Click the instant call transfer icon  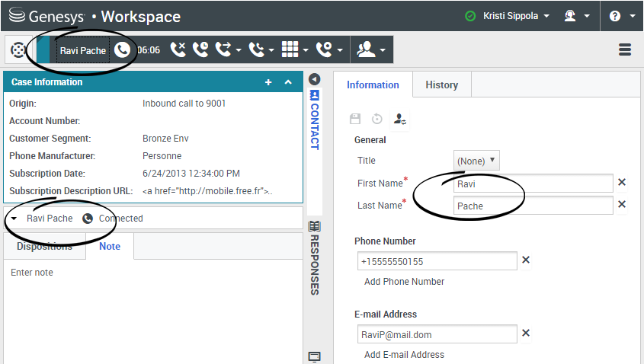click(223, 50)
